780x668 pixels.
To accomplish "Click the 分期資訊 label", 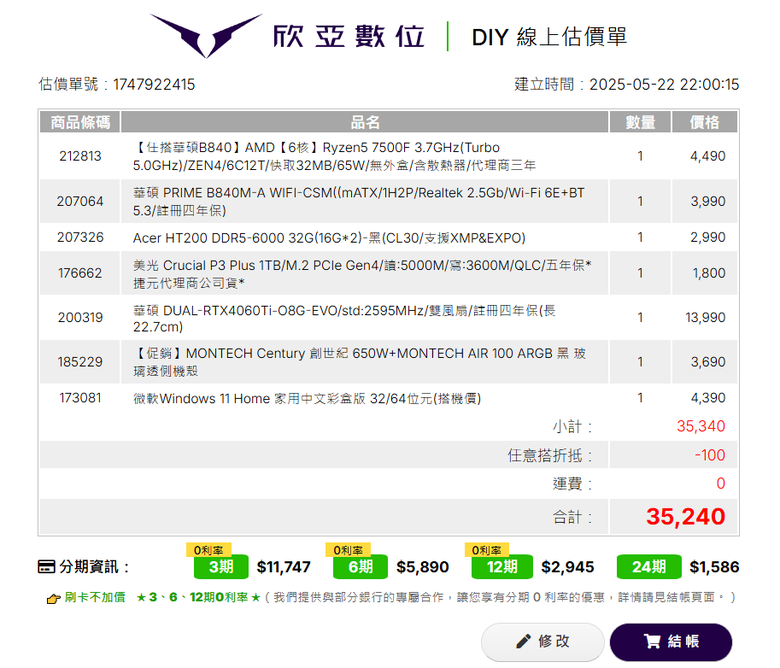I will [x=94, y=567].
